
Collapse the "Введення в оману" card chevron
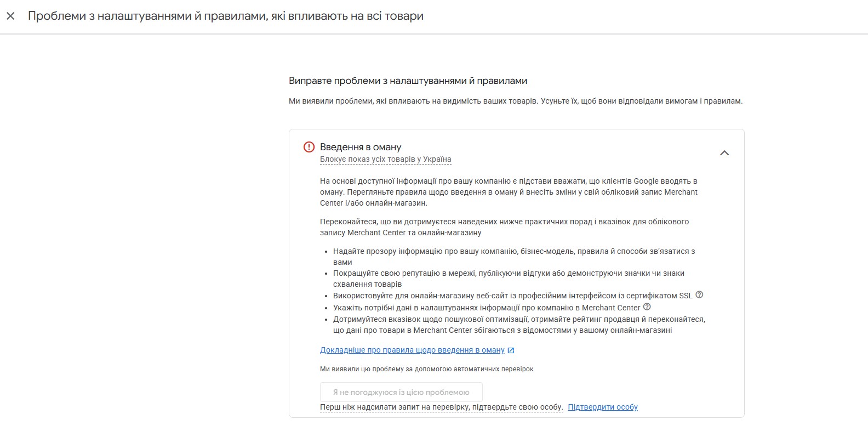click(724, 153)
